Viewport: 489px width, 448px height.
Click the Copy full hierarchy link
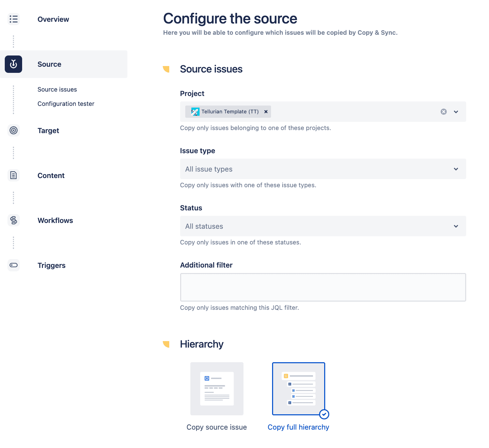coord(298,427)
